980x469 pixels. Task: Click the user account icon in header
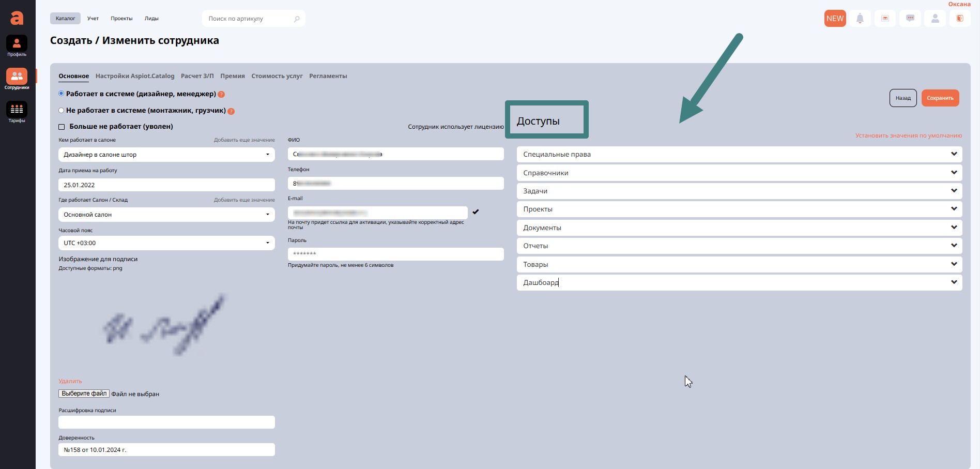935,19
